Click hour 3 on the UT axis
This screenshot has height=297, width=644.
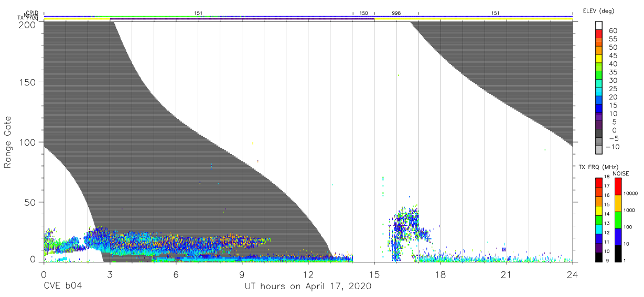click(x=110, y=274)
